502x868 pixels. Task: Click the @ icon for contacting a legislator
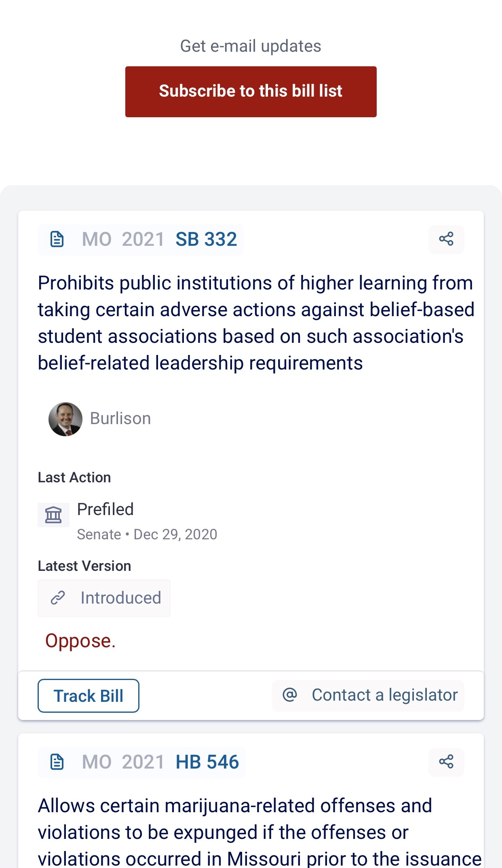coord(290,695)
